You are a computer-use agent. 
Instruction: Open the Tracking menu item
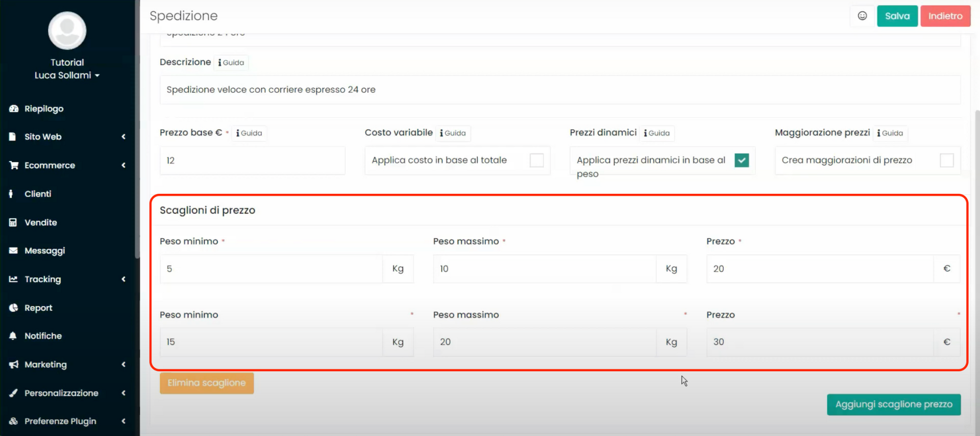click(43, 279)
